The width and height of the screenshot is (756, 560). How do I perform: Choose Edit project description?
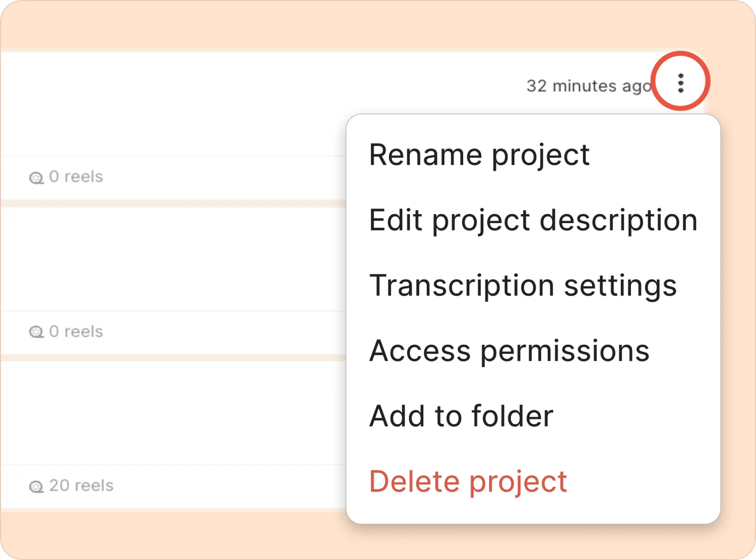533,220
